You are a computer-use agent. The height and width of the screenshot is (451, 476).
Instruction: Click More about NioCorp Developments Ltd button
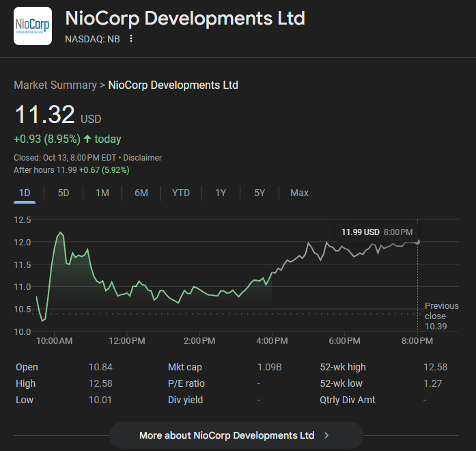coord(236,435)
